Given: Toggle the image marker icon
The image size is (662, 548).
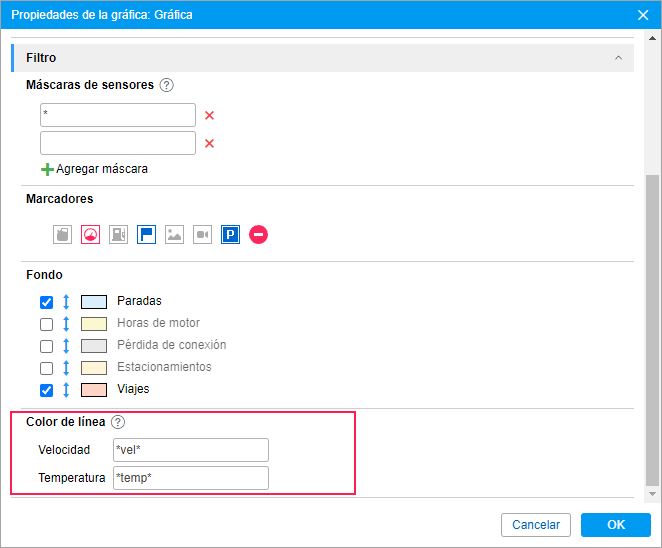Looking at the screenshot, I should 174,235.
